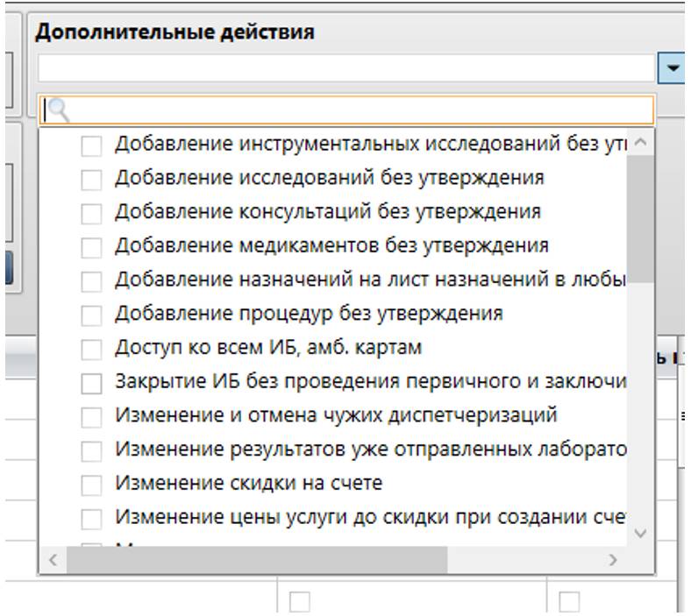Click the horizontal scrollbar left arrow
This screenshot has width=691, height=616.
coord(53,559)
